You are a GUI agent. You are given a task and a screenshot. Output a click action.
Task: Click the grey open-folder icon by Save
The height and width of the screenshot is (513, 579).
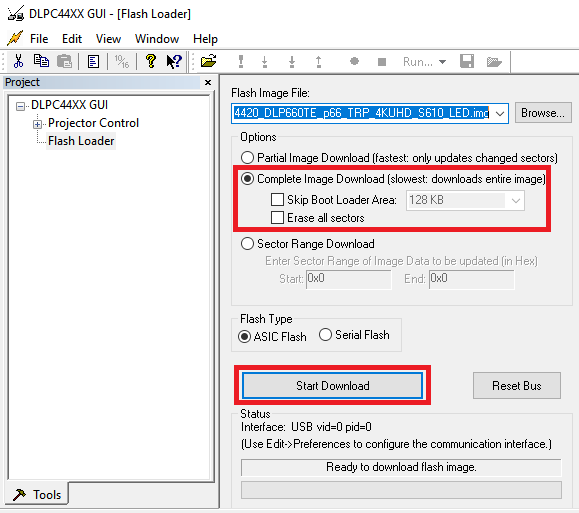click(x=494, y=62)
